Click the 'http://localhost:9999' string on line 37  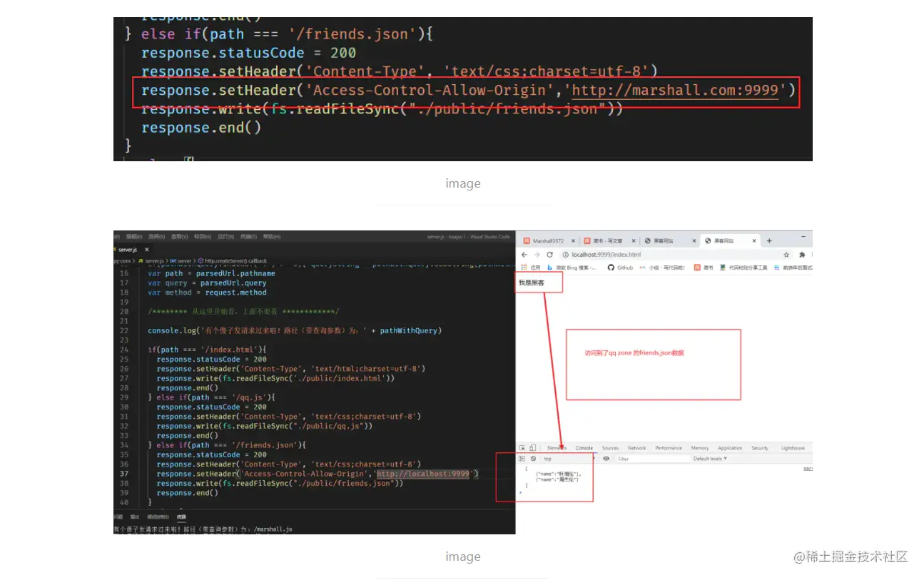click(x=423, y=474)
